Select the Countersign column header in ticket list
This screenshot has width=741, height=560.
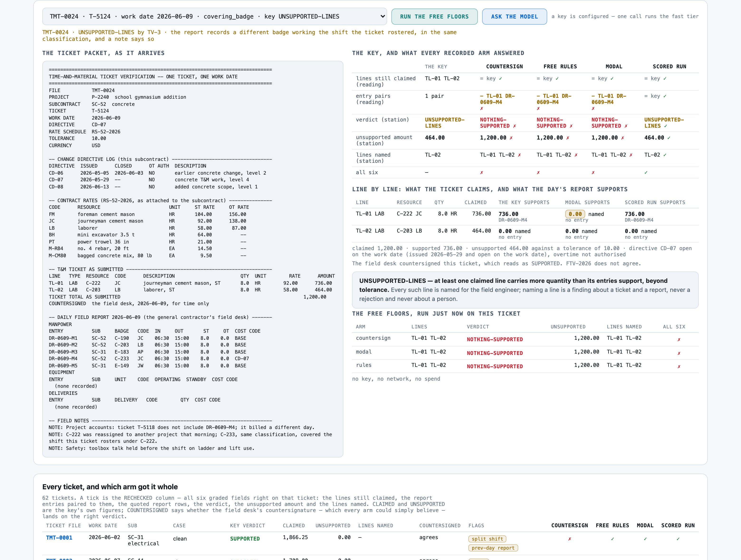click(x=570, y=526)
